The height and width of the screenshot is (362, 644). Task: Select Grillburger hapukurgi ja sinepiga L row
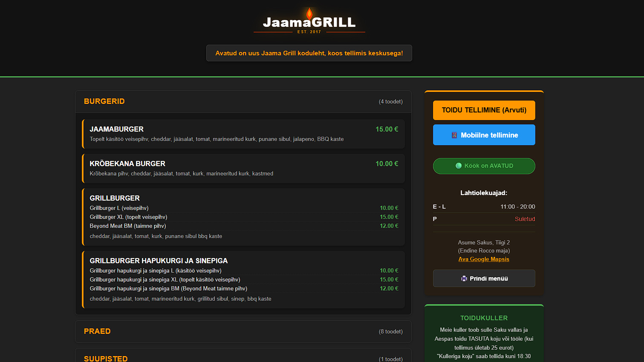244,270
